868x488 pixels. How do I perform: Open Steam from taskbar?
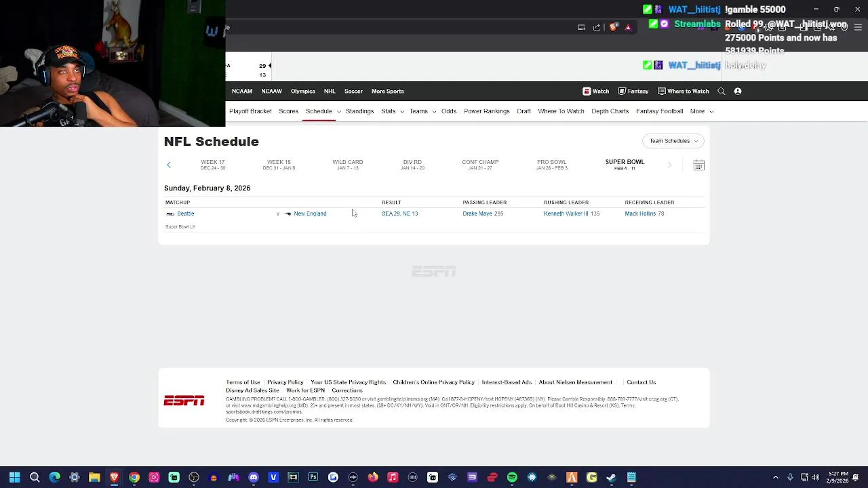[611, 477]
